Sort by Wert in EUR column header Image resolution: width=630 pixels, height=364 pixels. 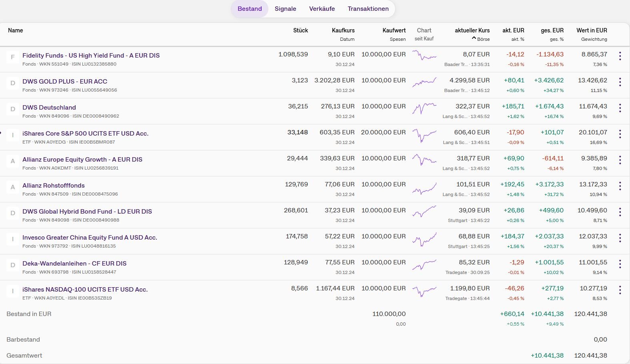[591, 30]
